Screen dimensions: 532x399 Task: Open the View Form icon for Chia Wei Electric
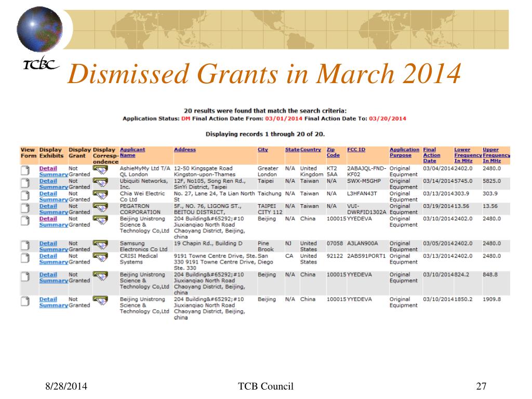[x=25, y=195]
